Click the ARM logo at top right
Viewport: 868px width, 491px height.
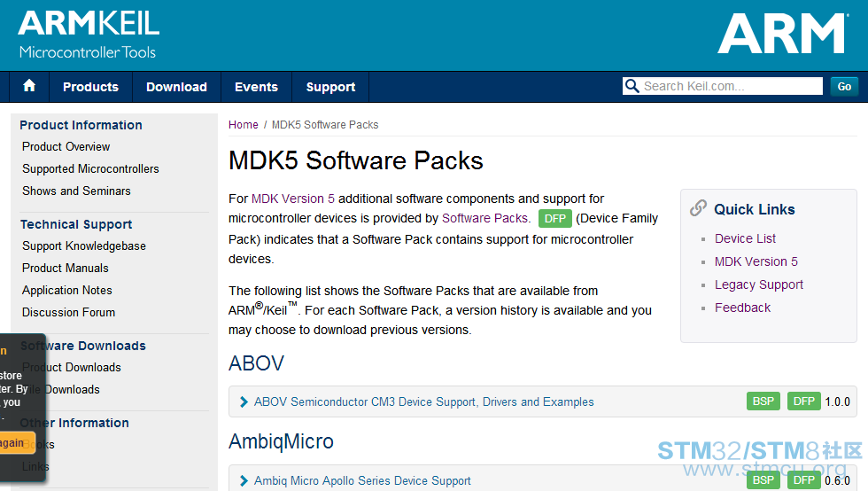783,34
